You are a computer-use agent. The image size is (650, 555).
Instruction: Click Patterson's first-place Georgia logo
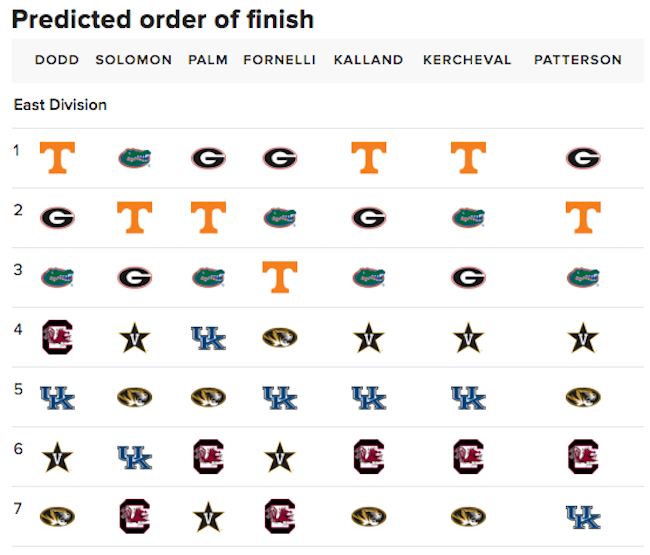(583, 158)
